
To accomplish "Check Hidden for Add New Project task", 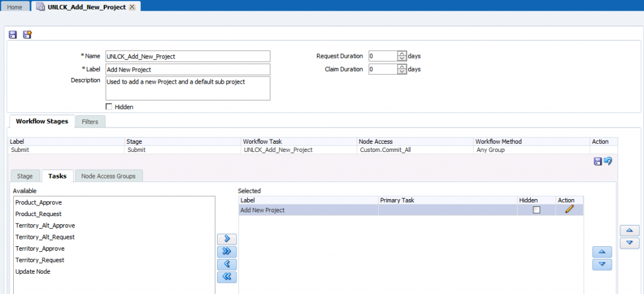I will 536,210.
